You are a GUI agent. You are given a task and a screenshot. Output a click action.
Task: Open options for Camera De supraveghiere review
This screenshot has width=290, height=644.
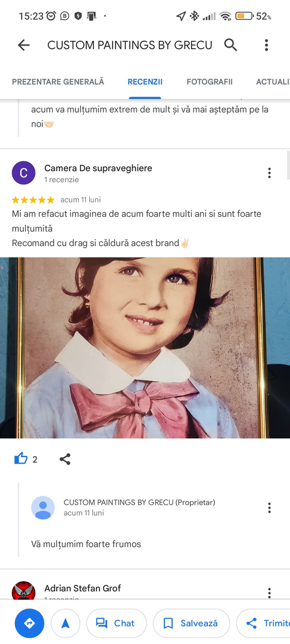click(x=269, y=173)
